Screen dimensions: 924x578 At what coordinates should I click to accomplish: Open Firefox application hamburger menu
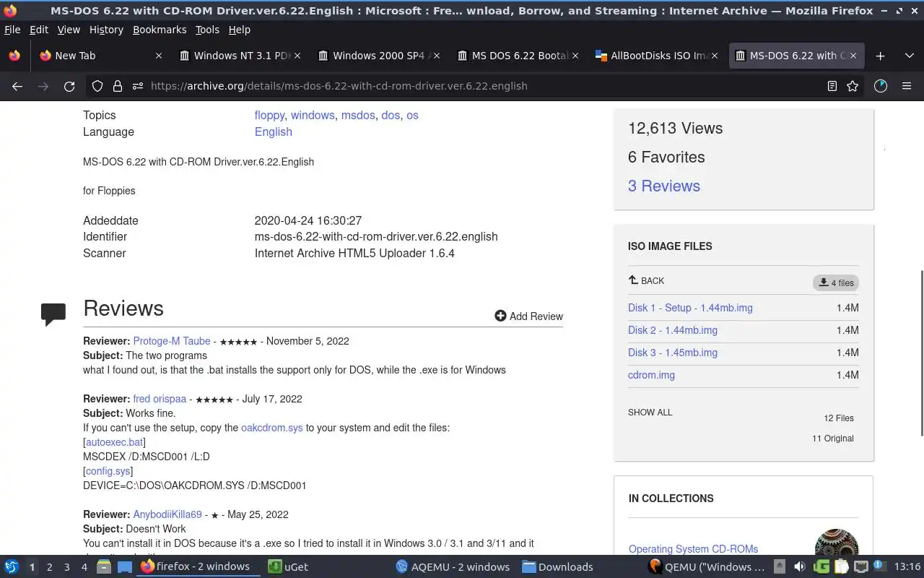(x=907, y=86)
